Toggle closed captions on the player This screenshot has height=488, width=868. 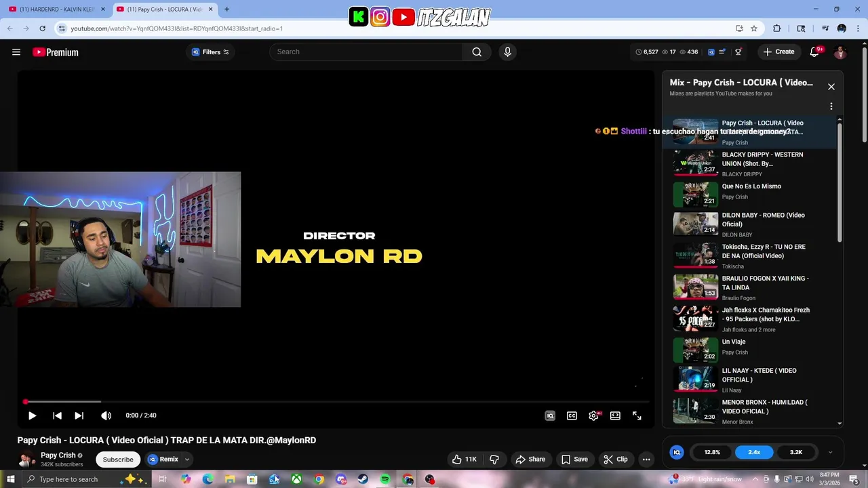click(x=572, y=415)
